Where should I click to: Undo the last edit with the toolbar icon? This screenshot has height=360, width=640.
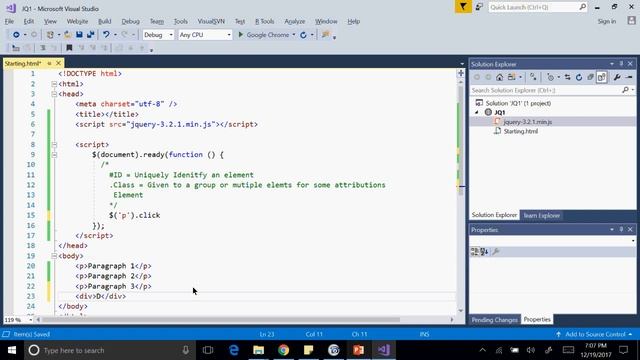(106, 35)
